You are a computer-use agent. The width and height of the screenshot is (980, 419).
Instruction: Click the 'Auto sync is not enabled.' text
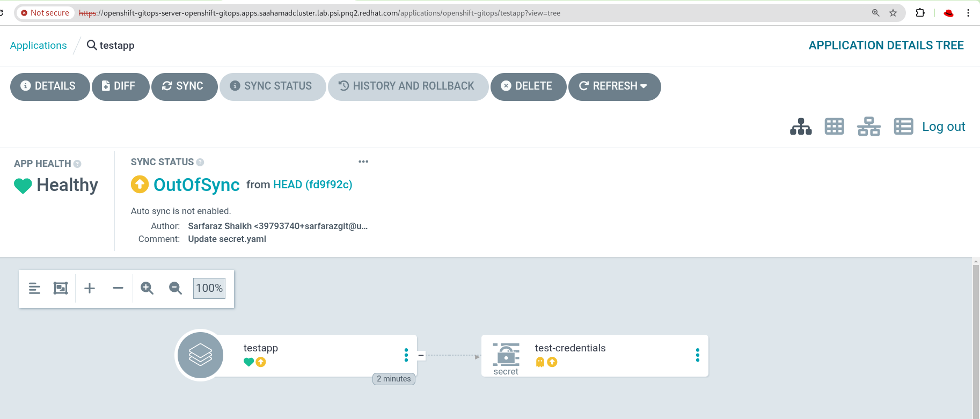181,211
